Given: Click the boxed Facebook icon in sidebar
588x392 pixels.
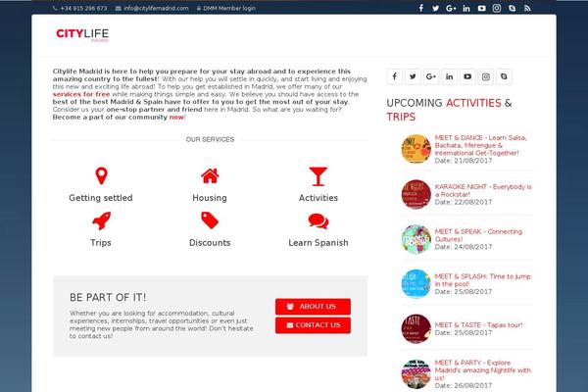Looking at the screenshot, I should [x=395, y=76].
